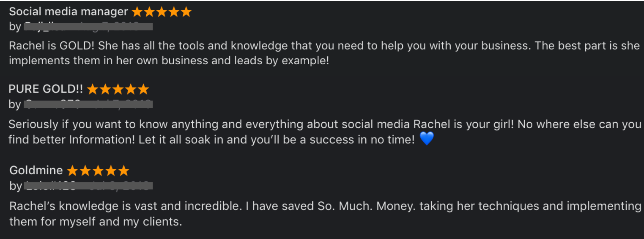Click the stars next to PURE GOLD!!

pos(118,89)
